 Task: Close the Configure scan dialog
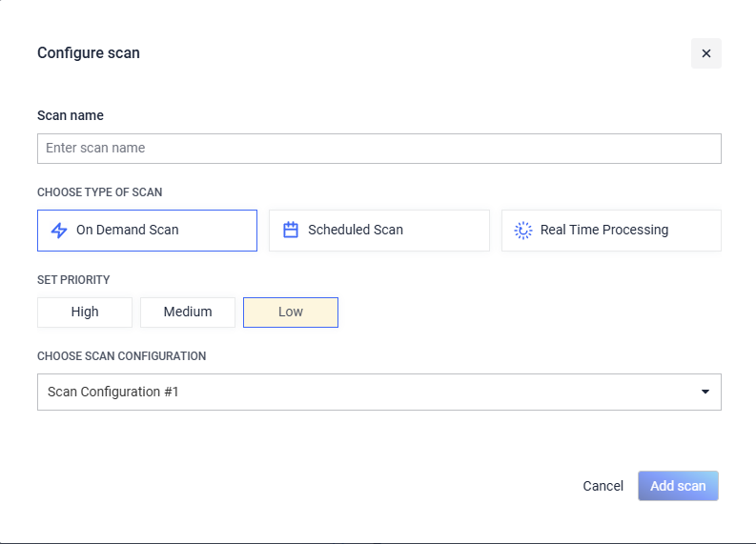[x=705, y=53]
